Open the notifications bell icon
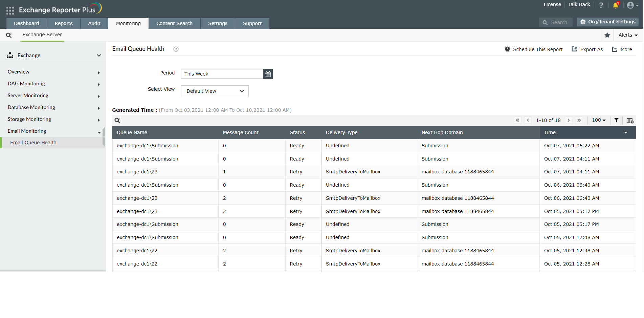The height and width of the screenshot is (318, 644). 616,5
